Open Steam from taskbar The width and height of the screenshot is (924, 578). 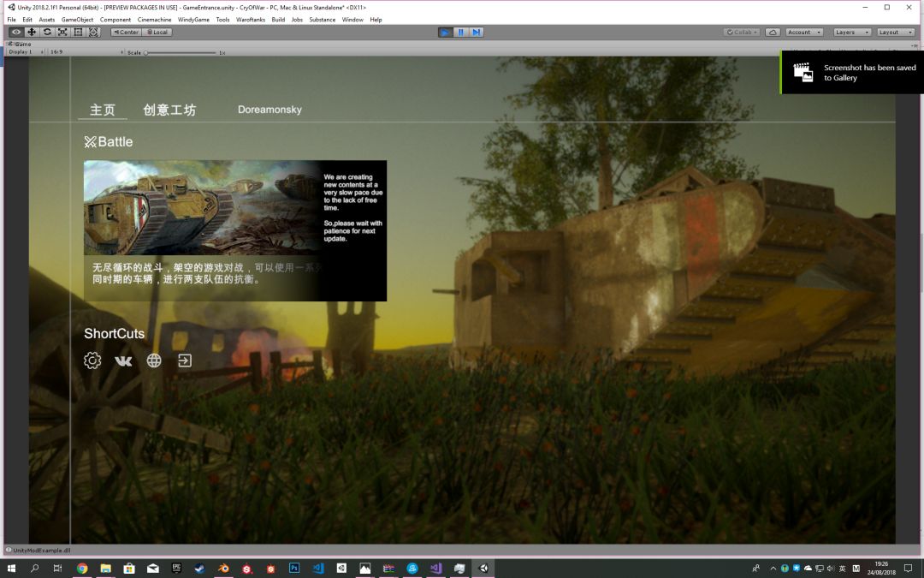pos(199,568)
